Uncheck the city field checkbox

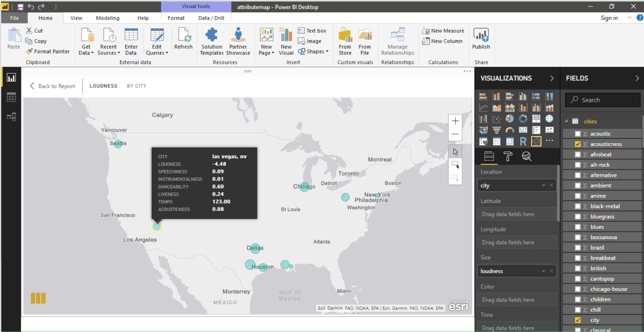click(x=578, y=320)
